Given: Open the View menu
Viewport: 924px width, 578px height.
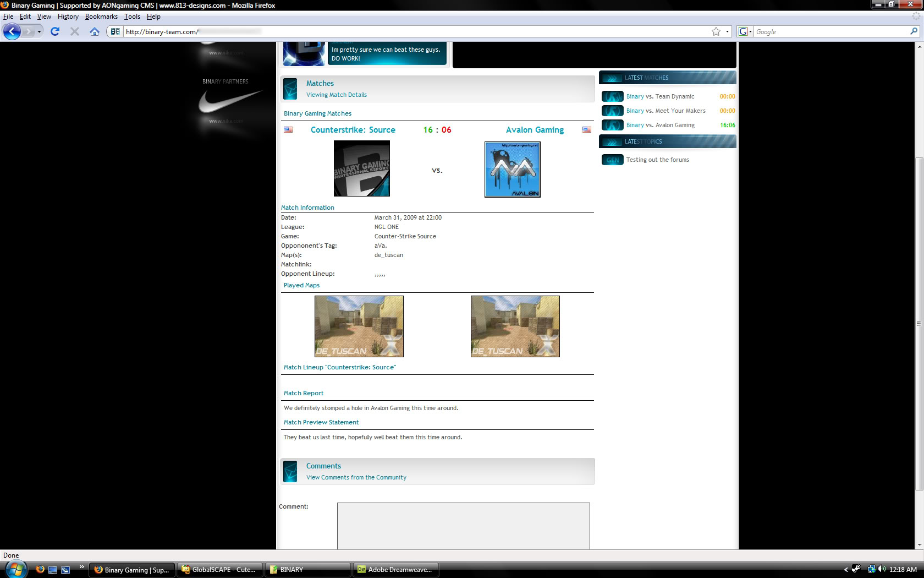Looking at the screenshot, I should coord(44,17).
